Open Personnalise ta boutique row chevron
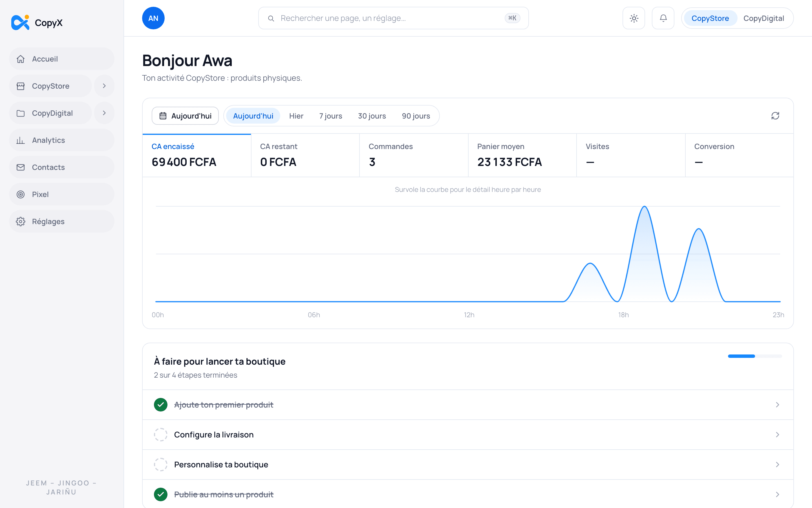Image resolution: width=812 pixels, height=508 pixels. [x=777, y=465]
